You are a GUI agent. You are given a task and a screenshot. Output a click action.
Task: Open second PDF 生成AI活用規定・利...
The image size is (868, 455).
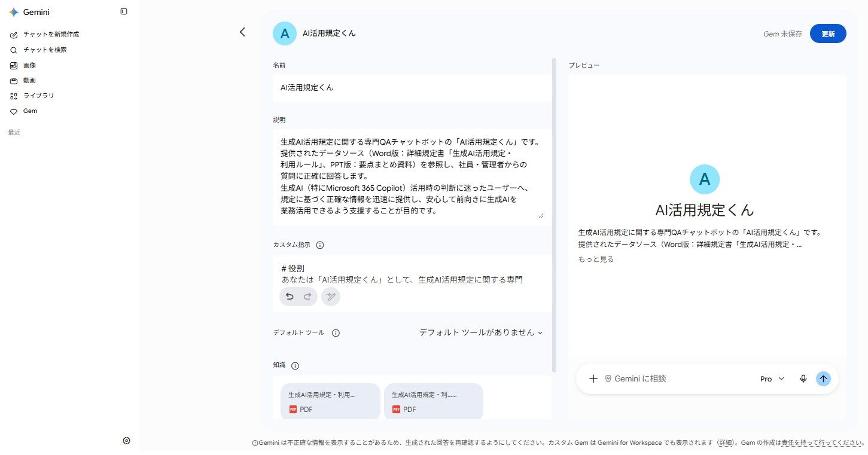pos(433,401)
